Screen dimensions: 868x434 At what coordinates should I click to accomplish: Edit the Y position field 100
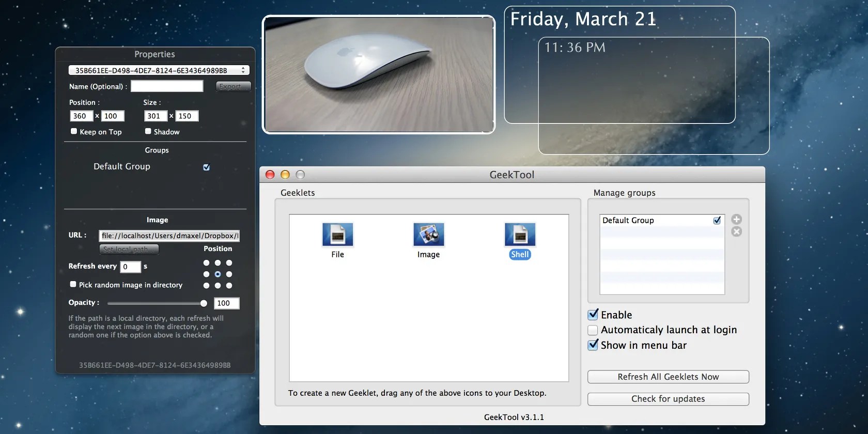(113, 116)
